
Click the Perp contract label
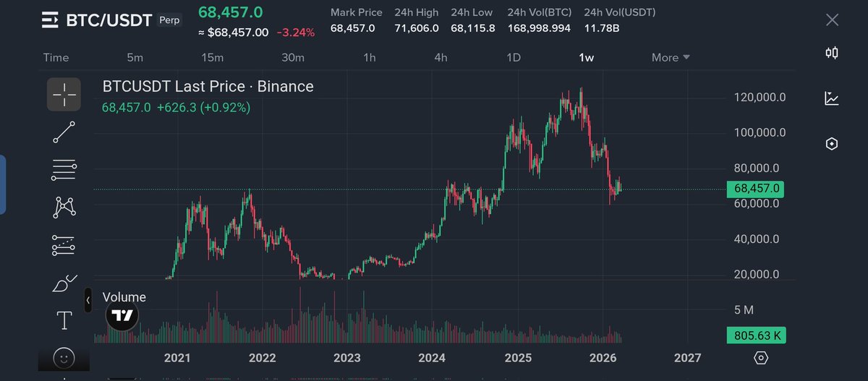[169, 20]
